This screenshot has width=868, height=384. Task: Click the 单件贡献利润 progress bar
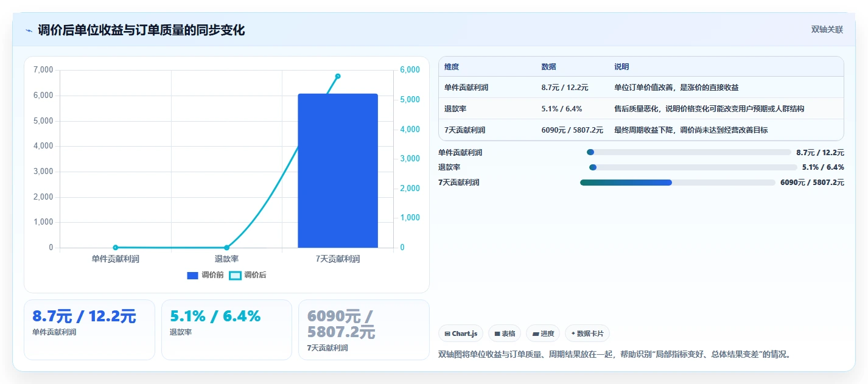688,152
